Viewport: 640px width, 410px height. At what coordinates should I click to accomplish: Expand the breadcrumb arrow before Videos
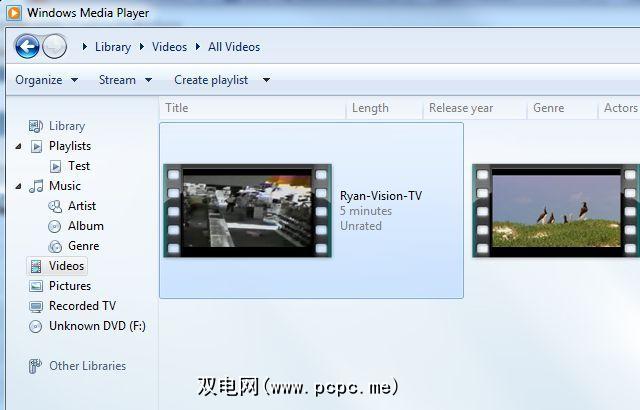click(x=142, y=47)
